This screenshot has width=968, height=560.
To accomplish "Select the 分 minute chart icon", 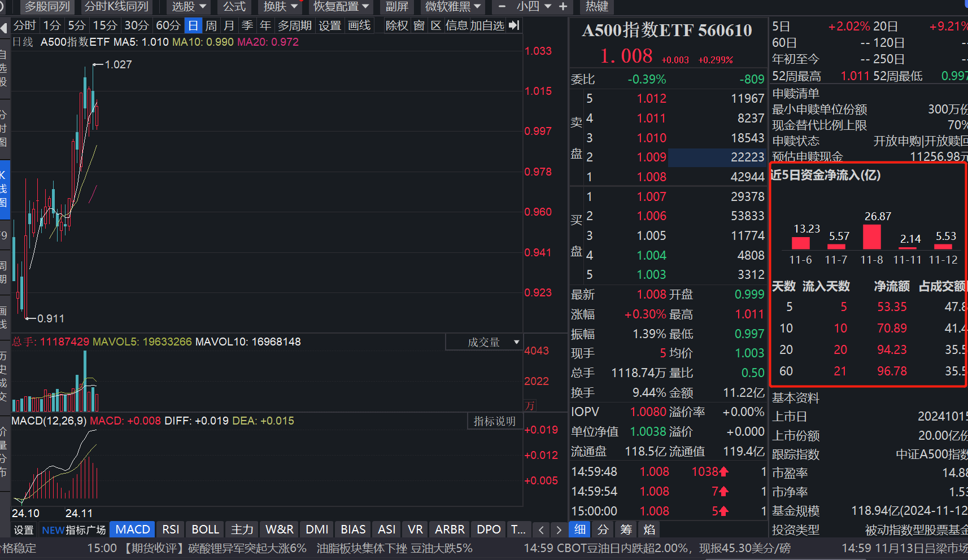I will (x=602, y=530).
